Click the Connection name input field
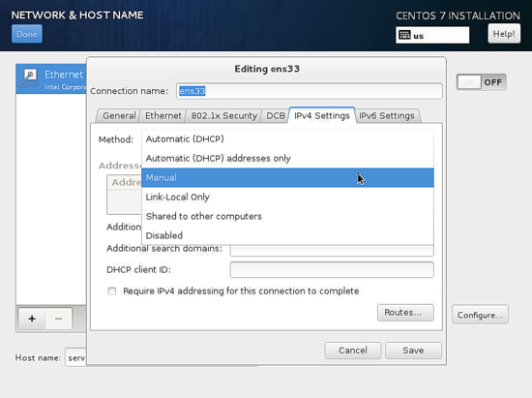The image size is (532, 398). [310, 91]
